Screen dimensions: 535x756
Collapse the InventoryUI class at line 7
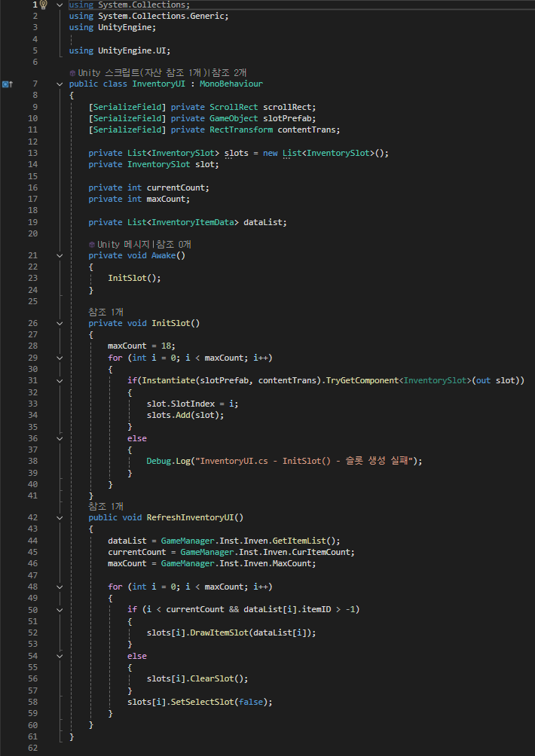60,84
